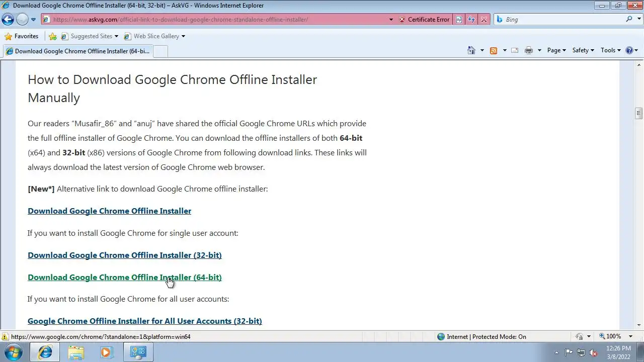The height and width of the screenshot is (362, 644).
Task: Open the Download Google Chrome Offline Installer link
Action: [109, 211]
